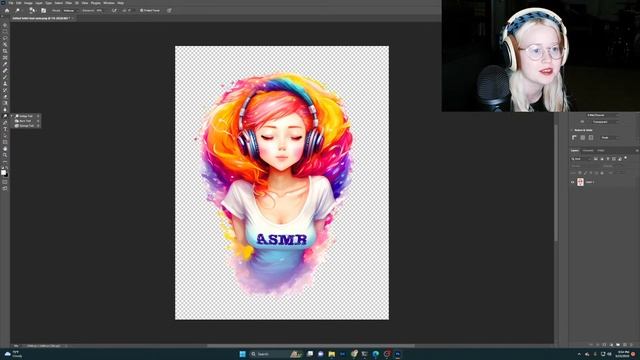The image size is (640, 360).
Task: Select the Brush tool
Action: coord(5,78)
